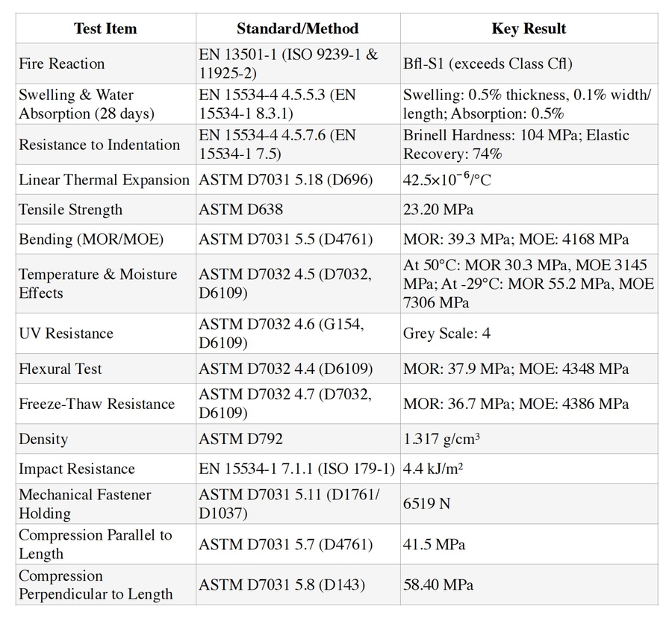The height and width of the screenshot is (624, 672).
Task: Select the "Linear Thermal Expansion" cell
Action: pyautogui.click(x=105, y=180)
